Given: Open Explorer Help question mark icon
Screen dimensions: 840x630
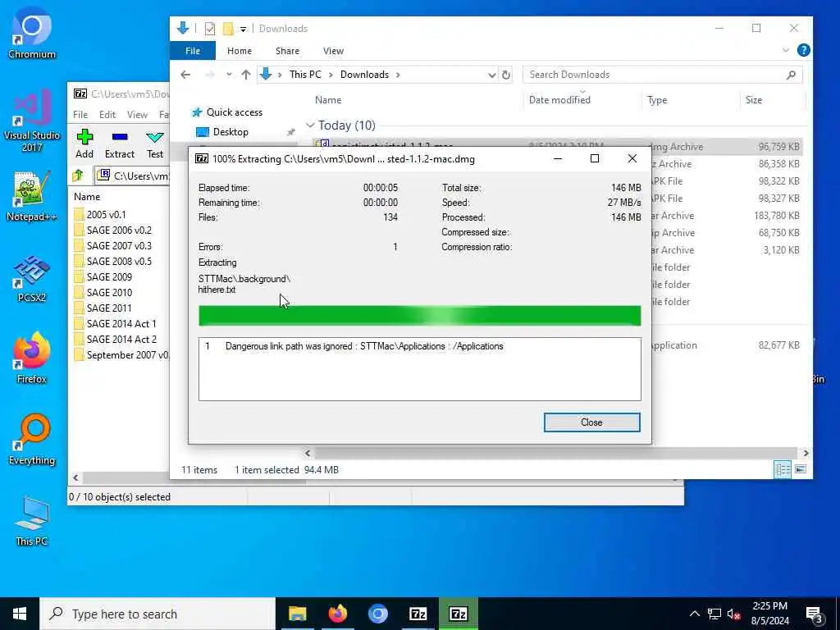Looking at the screenshot, I should coord(803,50).
